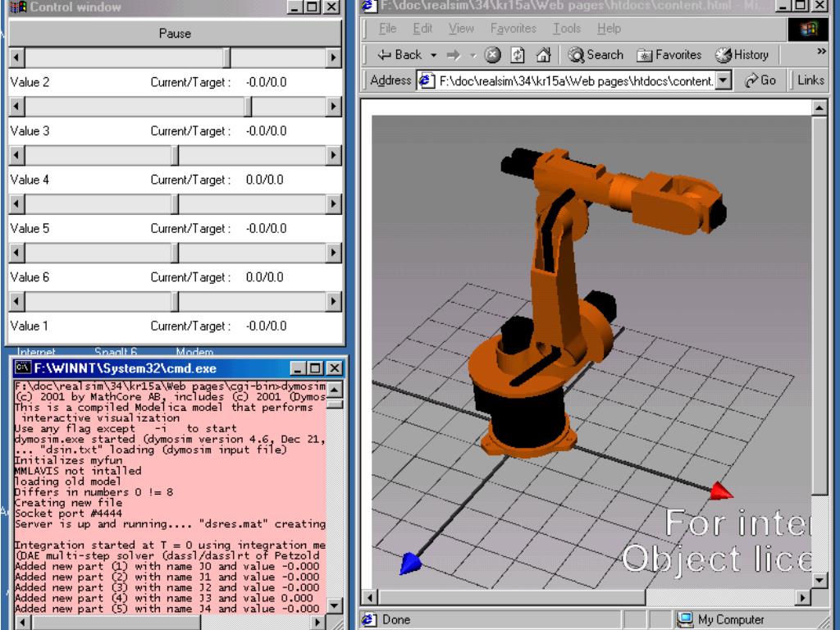Screen dimensions: 840x630
Task: Click the red axis cone in 3D view
Action: coord(720,491)
